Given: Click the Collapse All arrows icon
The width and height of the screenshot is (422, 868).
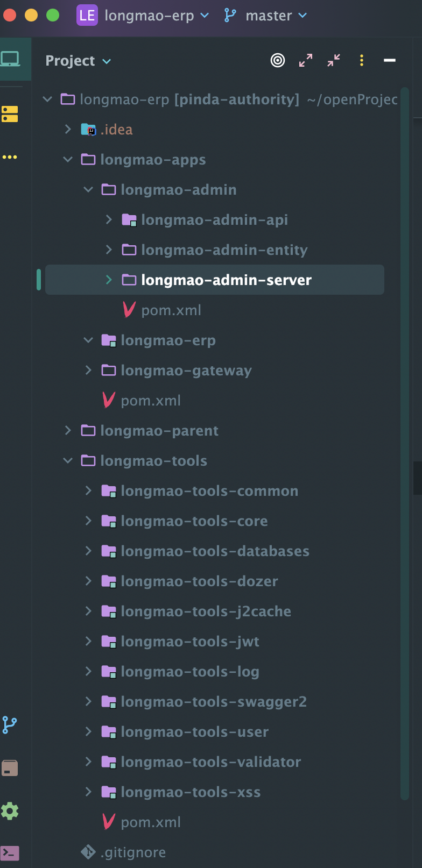Looking at the screenshot, I should tap(334, 61).
